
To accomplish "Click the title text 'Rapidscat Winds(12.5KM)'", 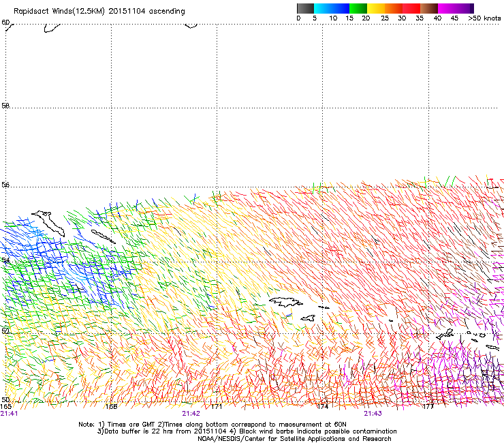I will click(59, 12).
